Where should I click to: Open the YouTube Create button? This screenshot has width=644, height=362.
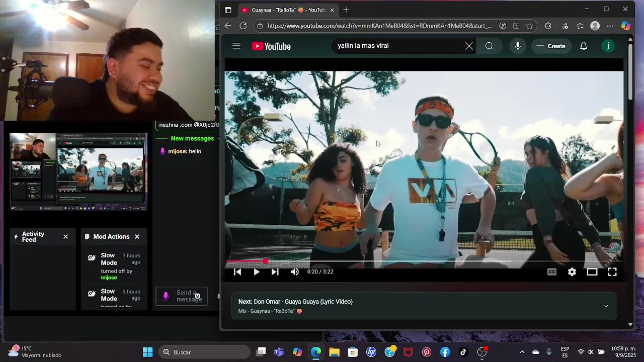[x=551, y=46]
